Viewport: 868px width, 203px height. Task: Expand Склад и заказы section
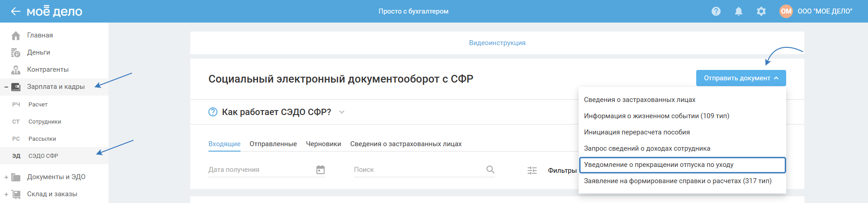(6, 194)
